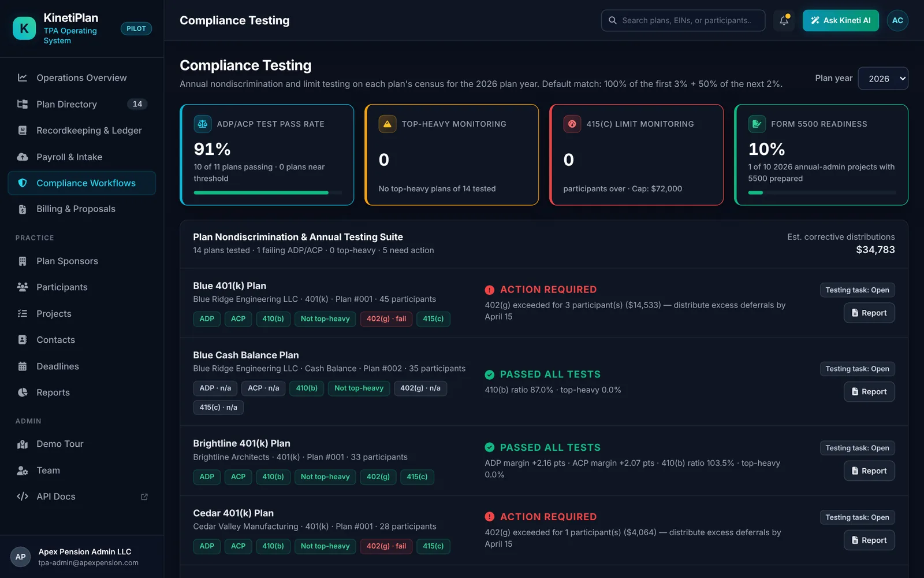The width and height of the screenshot is (924, 578).
Task: Click the Ask Kineti AI button
Action: point(841,20)
